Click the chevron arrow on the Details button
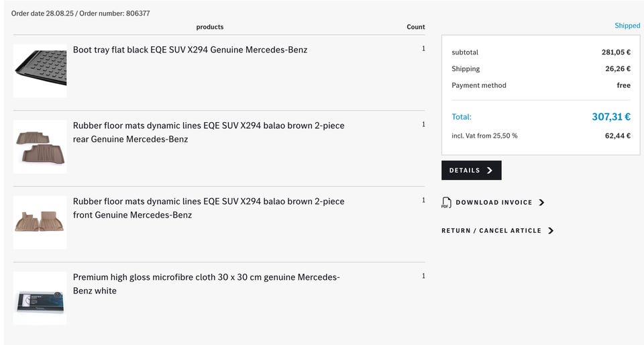644x345 pixels. click(490, 170)
